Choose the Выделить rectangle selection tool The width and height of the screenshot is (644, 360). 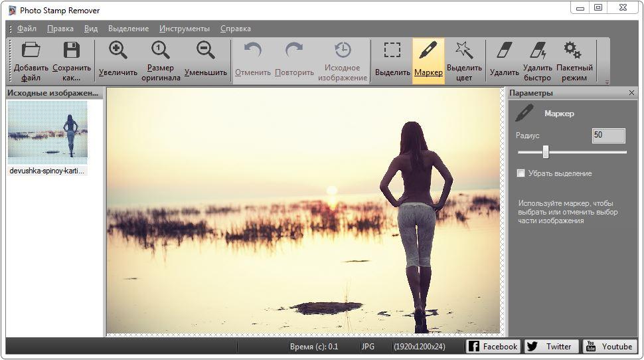392,50
